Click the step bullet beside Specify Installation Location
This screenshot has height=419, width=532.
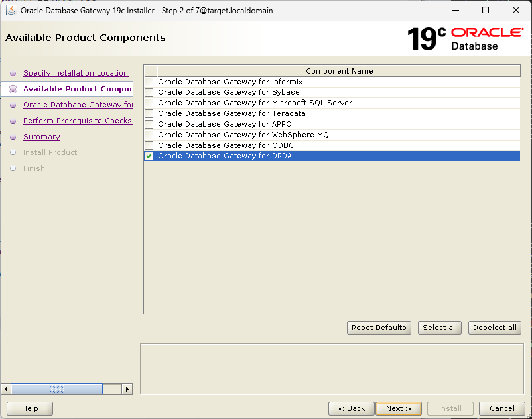point(13,73)
